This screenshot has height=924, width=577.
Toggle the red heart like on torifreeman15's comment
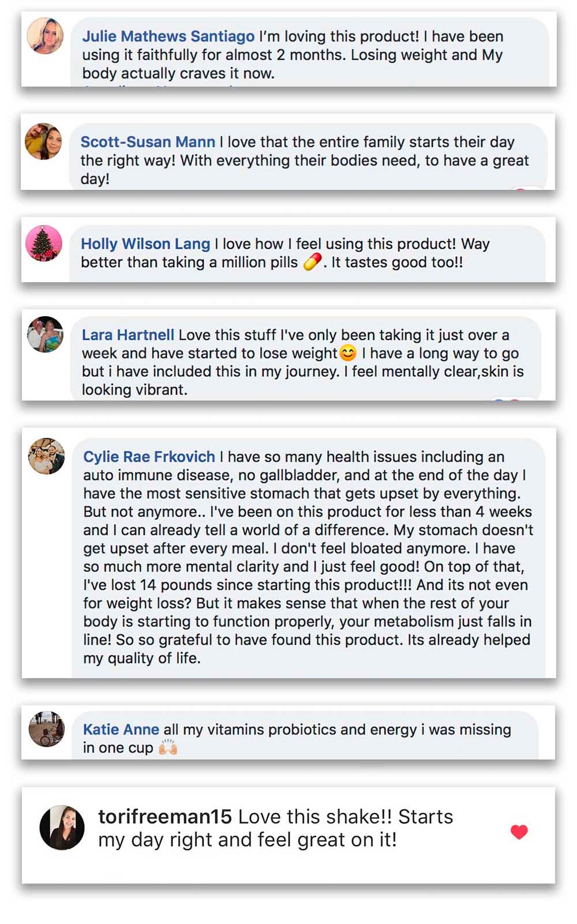(x=519, y=832)
